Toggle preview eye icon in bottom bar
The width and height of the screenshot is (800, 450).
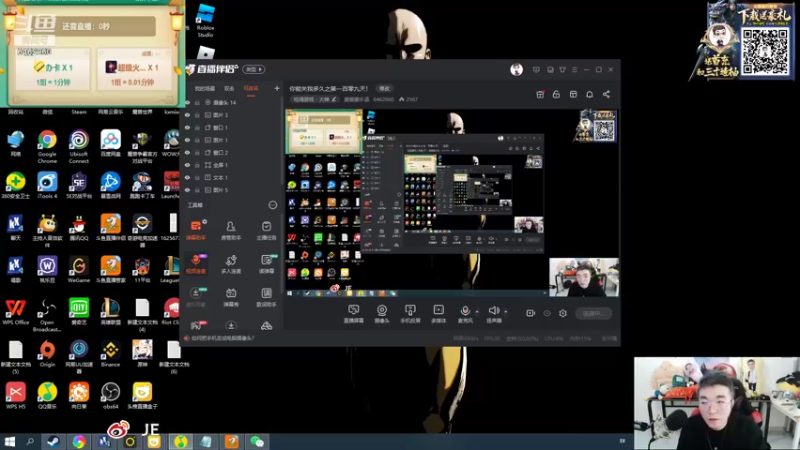(x=547, y=313)
